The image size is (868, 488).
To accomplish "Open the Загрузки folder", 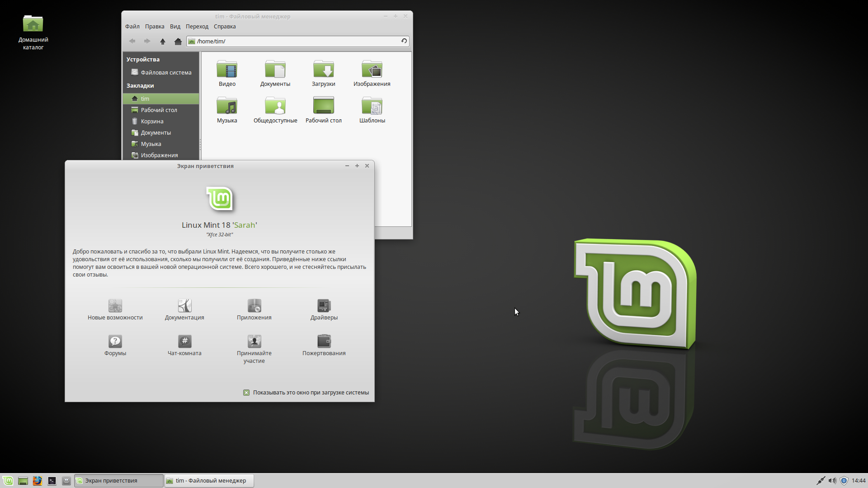I will tap(324, 73).
